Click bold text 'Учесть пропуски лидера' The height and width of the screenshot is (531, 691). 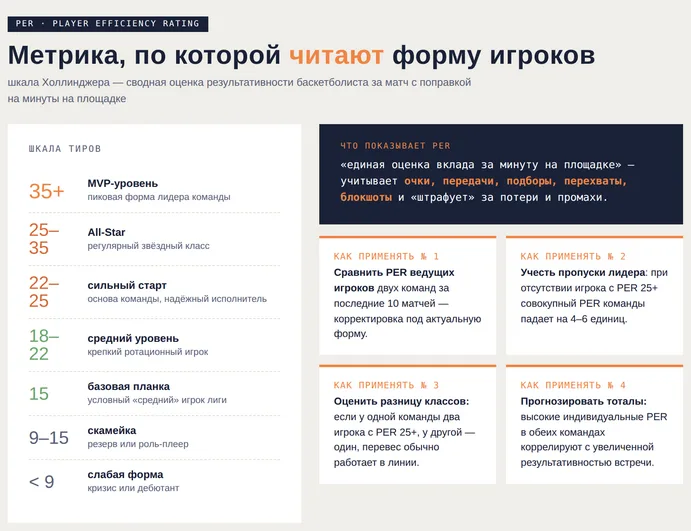point(583,273)
